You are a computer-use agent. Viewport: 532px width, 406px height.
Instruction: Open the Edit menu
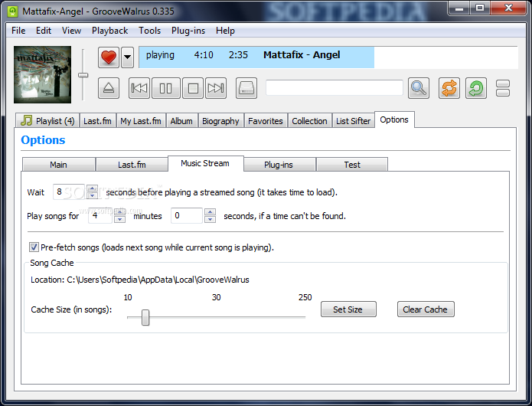pyautogui.click(x=44, y=31)
